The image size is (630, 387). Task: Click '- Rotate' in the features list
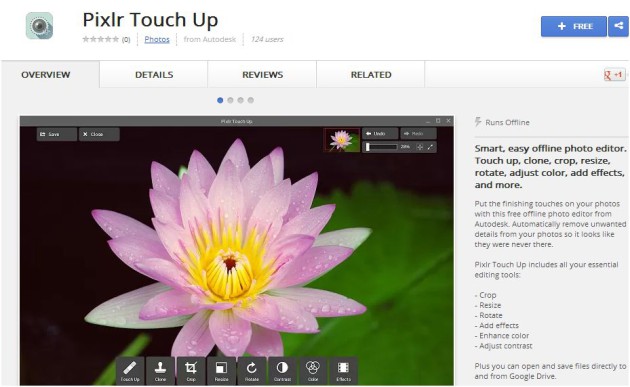[x=489, y=315]
